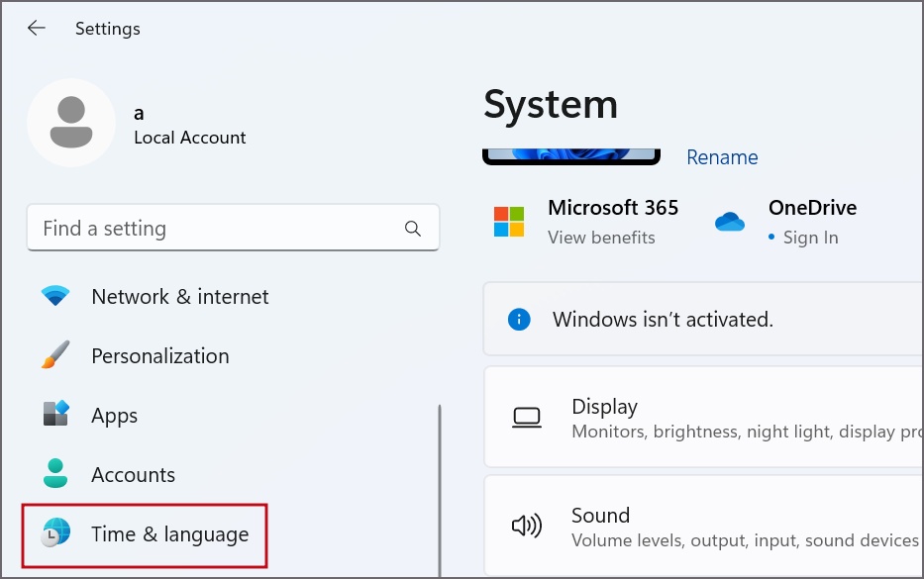
Task: Click the Sound speaker icon
Action: point(527,526)
